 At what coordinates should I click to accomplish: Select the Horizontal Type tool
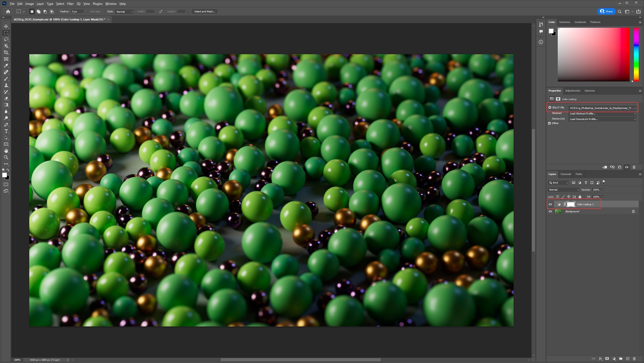click(x=6, y=131)
